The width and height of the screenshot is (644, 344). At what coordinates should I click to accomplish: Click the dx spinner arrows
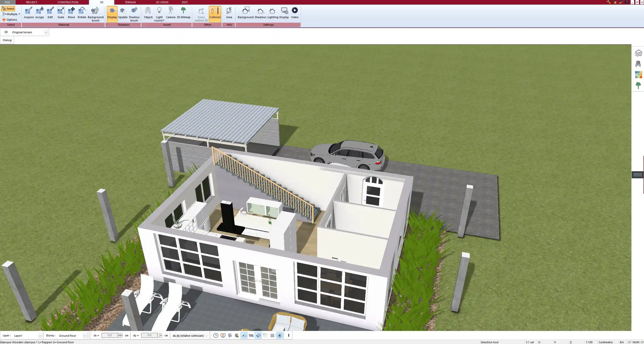pyautogui.click(x=120, y=335)
